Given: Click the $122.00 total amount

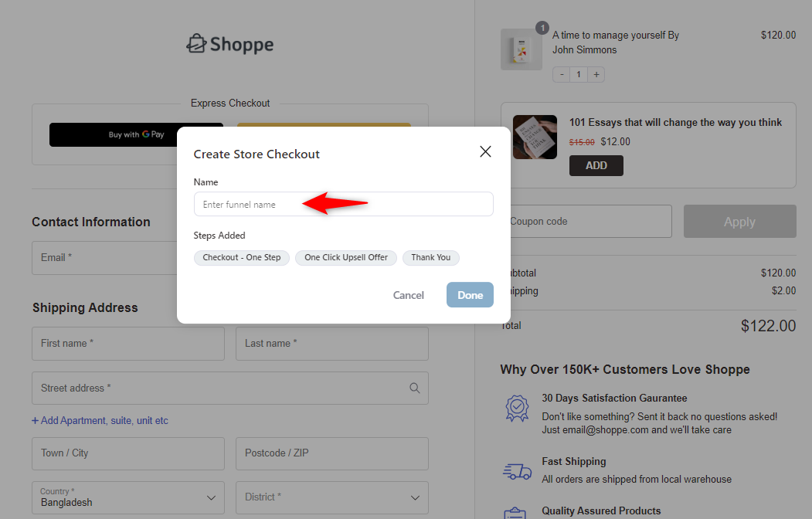Looking at the screenshot, I should [x=768, y=326].
